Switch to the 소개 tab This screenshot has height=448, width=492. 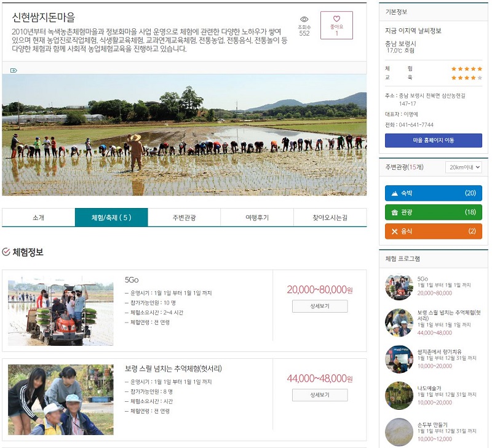[39, 217]
